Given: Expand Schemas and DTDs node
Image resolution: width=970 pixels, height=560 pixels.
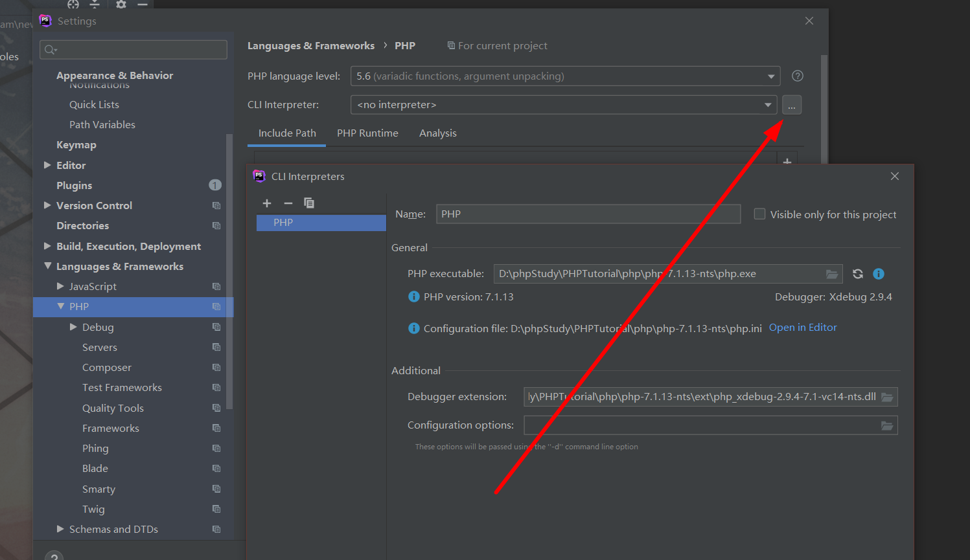Looking at the screenshot, I should pos(60,529).
